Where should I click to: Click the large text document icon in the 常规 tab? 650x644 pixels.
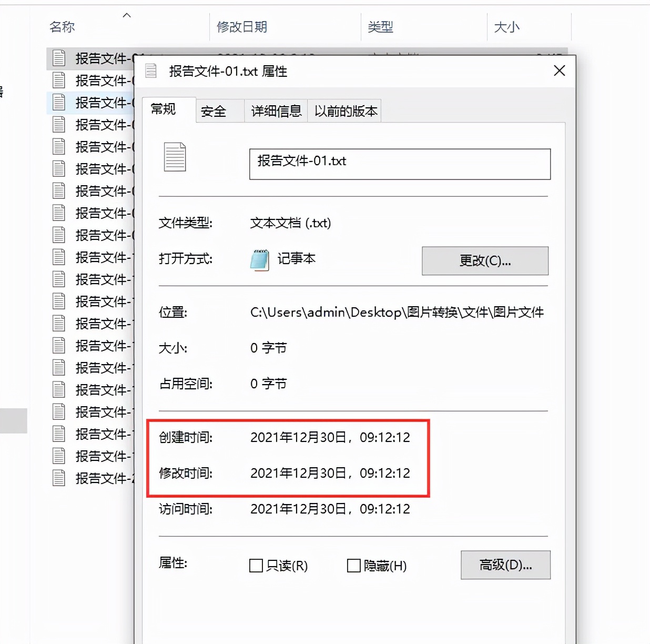[175, 157]
